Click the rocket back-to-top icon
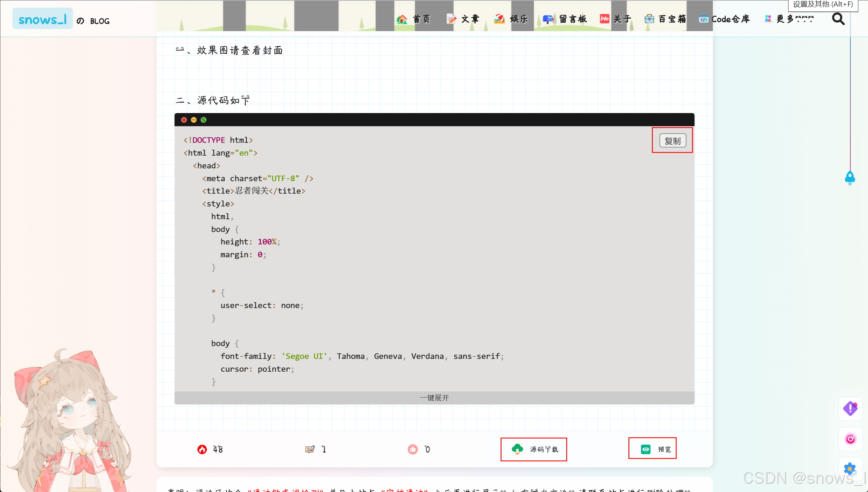868x492 pixels. coord(850,178)
